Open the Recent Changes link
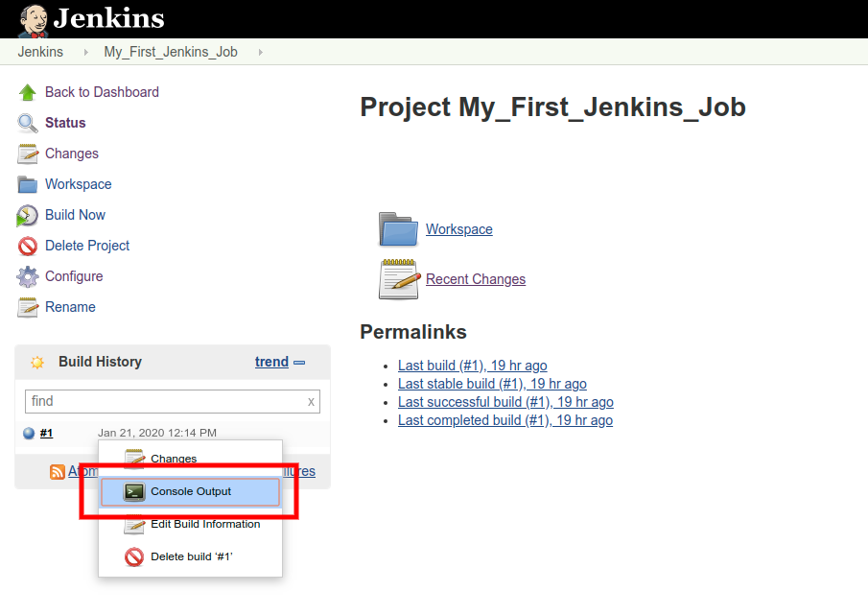This screenshot has width=868, height=615. click(x=476, y=279)
